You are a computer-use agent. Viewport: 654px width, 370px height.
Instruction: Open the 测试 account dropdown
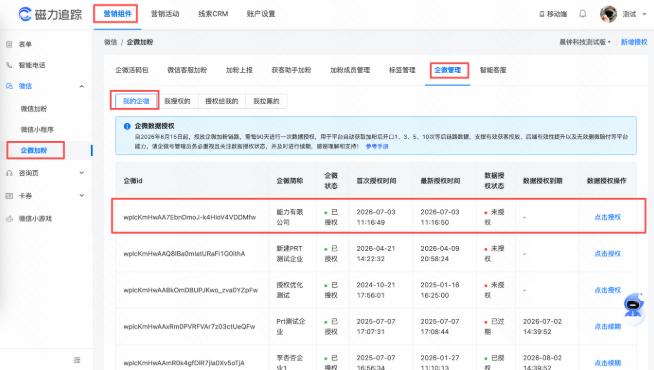pyautogui.click(x=634, y=14)
